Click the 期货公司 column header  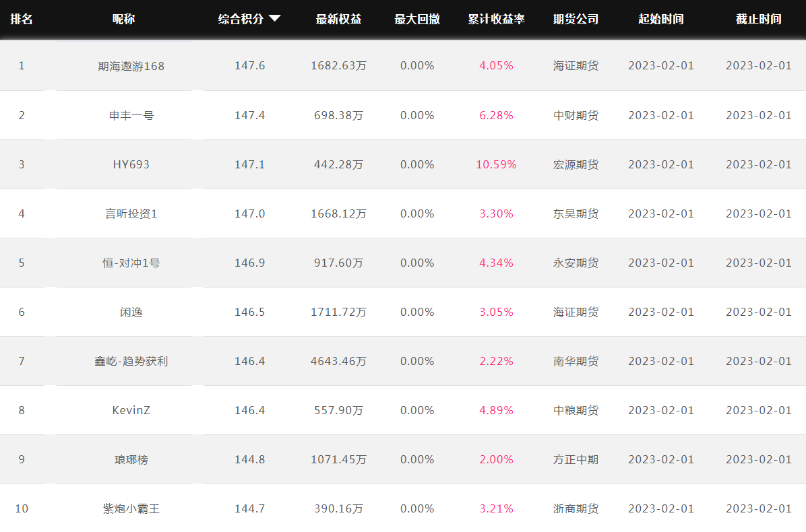point(576,19)
